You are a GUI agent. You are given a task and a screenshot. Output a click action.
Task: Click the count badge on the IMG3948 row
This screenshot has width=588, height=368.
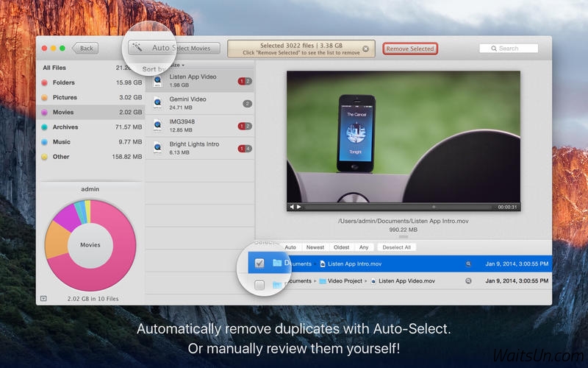[x=245, y=126]
